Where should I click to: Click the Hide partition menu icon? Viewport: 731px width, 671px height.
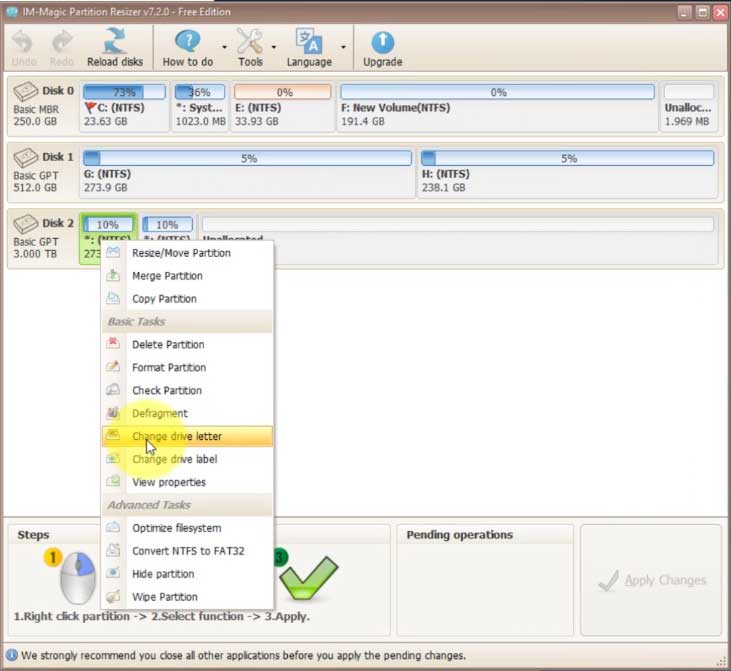click(113, 573)
